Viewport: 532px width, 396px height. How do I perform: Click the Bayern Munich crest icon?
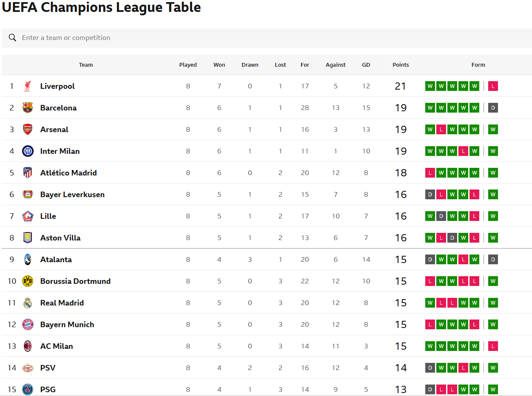pyautogui.click(x=28, y=325)
